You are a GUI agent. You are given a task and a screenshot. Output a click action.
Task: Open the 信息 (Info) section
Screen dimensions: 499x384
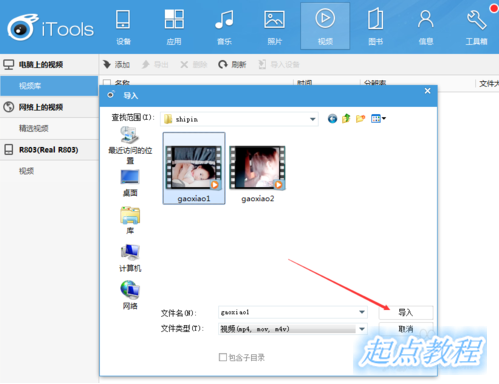426,27
